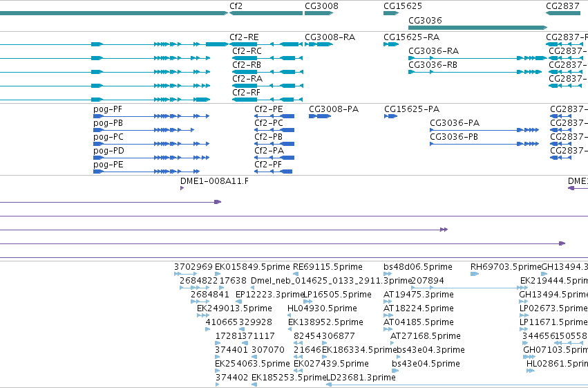Open protein Cf2-PB
Viewport: 588px width, 388px height.
pos(274,144)
